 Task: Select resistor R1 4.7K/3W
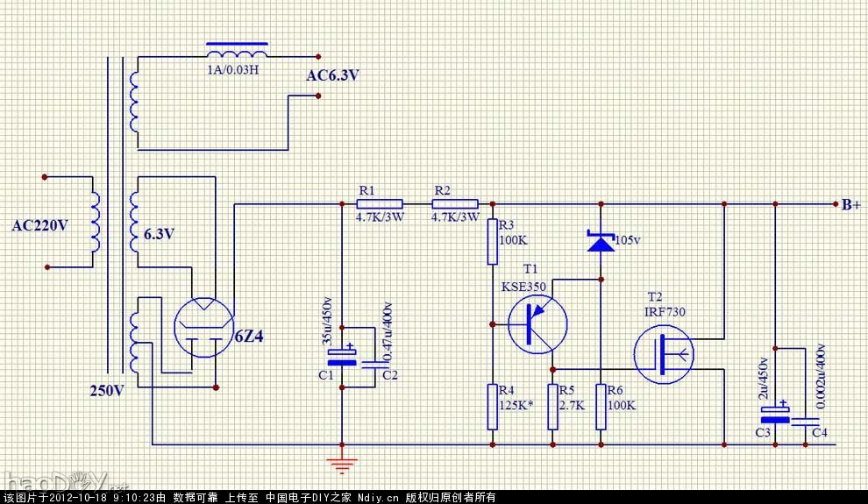tap(380, 203)
